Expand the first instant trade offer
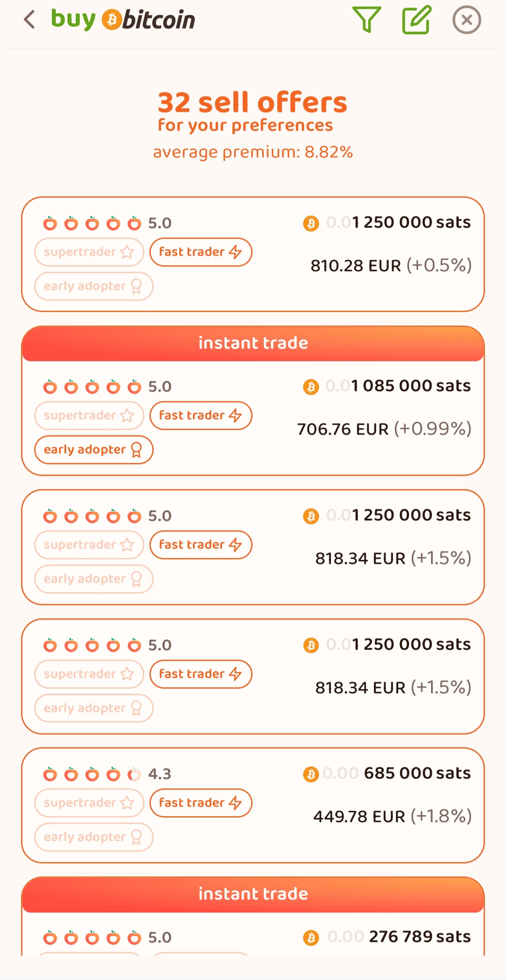The height and width of the screenshot is (980, 506). [253, 343]
